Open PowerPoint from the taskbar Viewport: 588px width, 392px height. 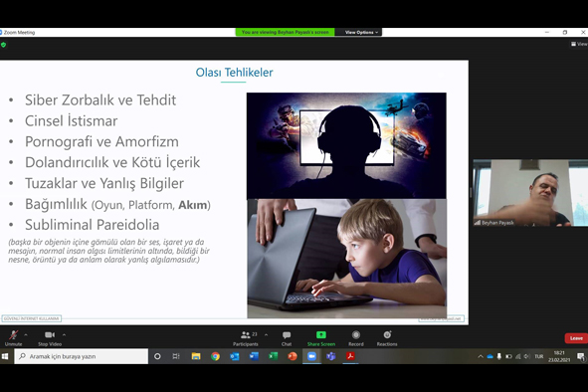[293, 356]
